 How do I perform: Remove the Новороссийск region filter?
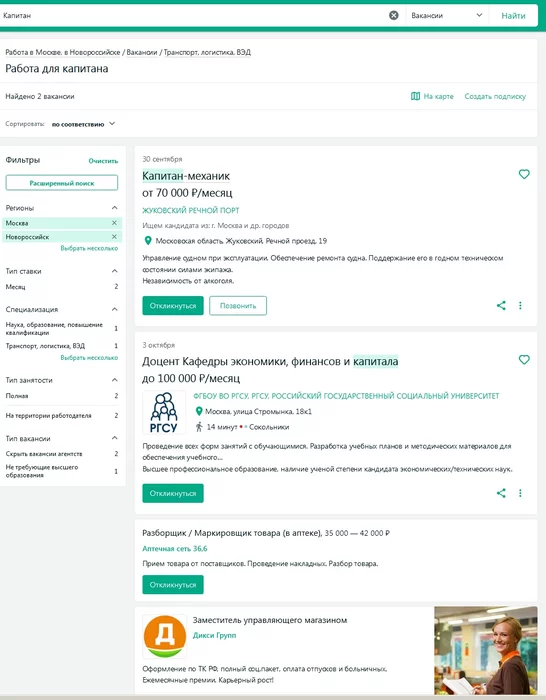114,237
